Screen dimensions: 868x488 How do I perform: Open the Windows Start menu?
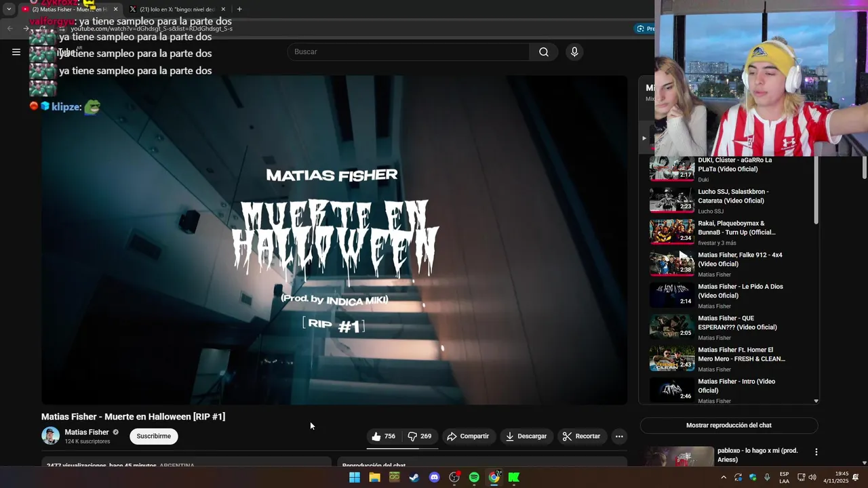click(x=355, y=477)
